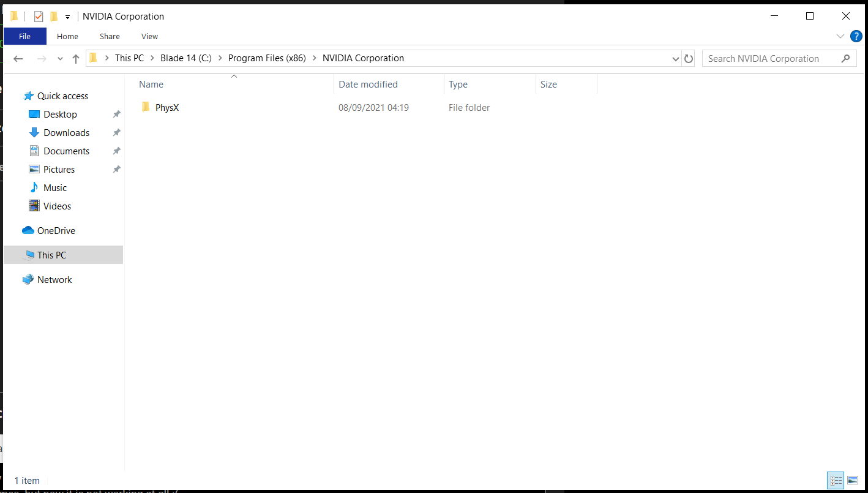This screenshot has height=493, width=868.
Task: Click the Properties checkmark icon in title bar
Action: (x=39, y=17)
